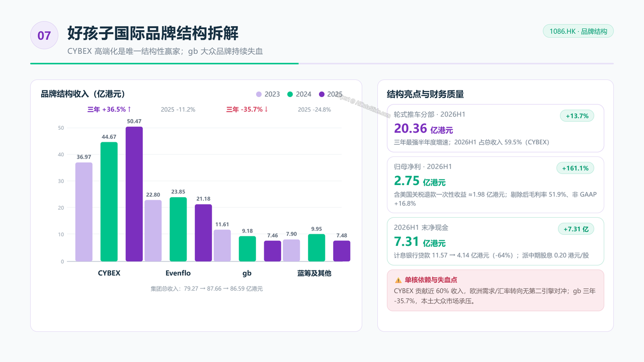
Task: Click the 三年 -35.7% ↓ annotation
Action: coord(247,109)
